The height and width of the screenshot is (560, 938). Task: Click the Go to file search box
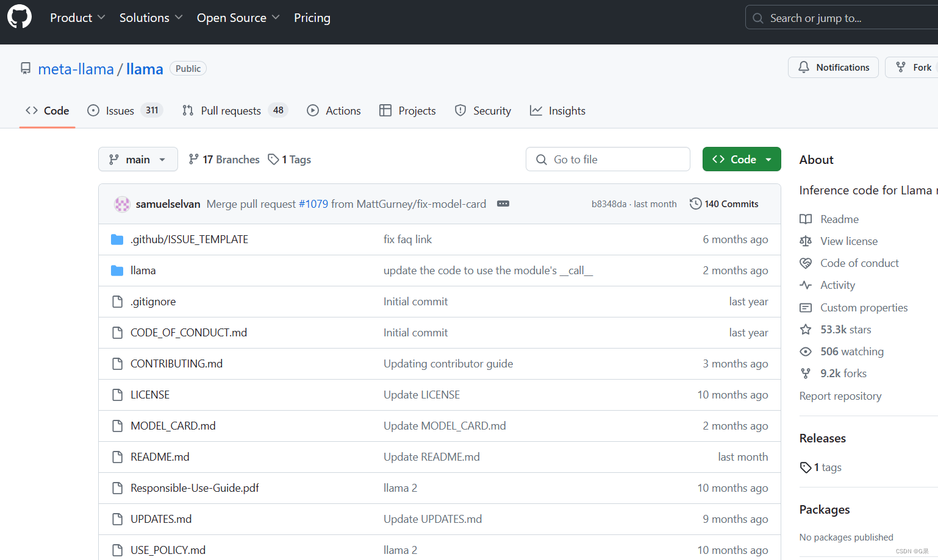pyautogui.click(x=608, y=159)
